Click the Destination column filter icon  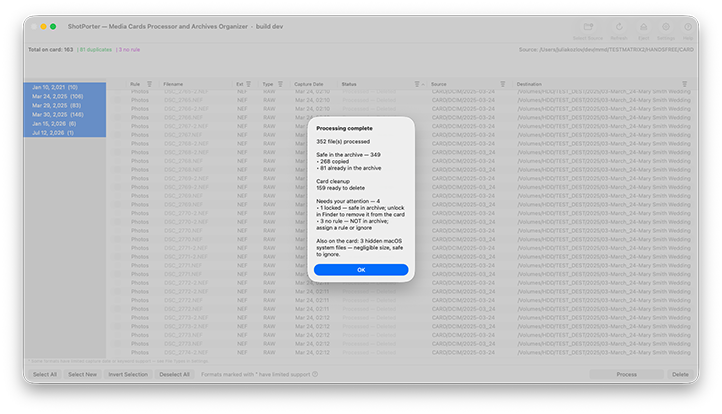685,84
